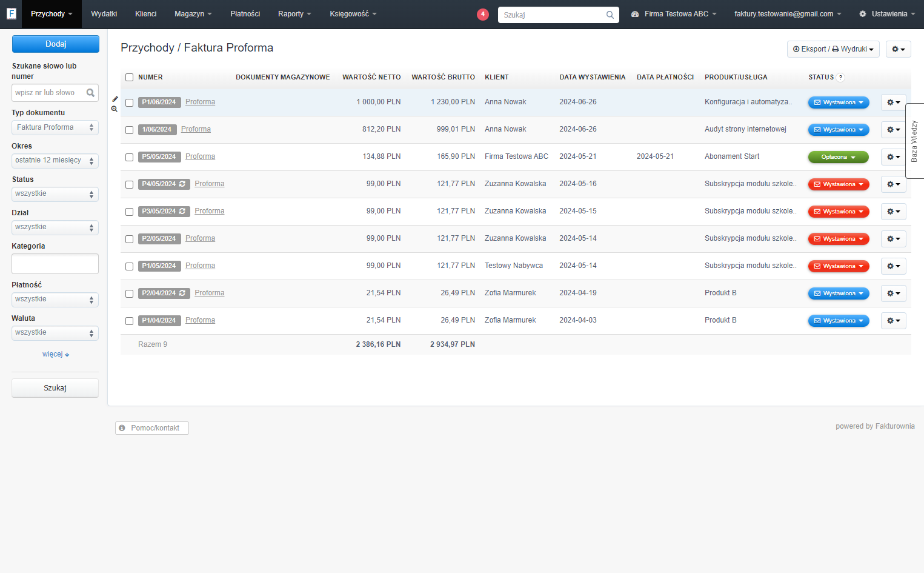Click the Fakturownia logo icon
The width and height of the screenshot is (924, 573).
pyautogui.click(x=11, y=13)
